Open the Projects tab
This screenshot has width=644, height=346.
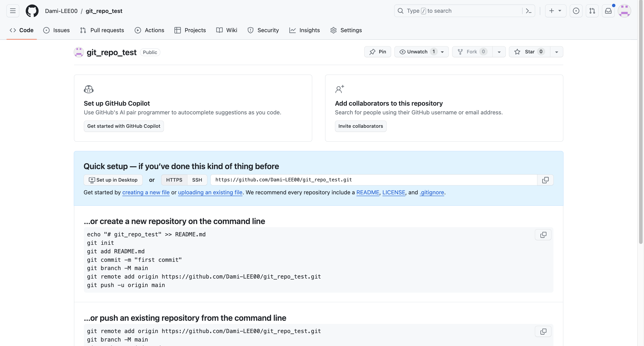click(x=190, y=30)
